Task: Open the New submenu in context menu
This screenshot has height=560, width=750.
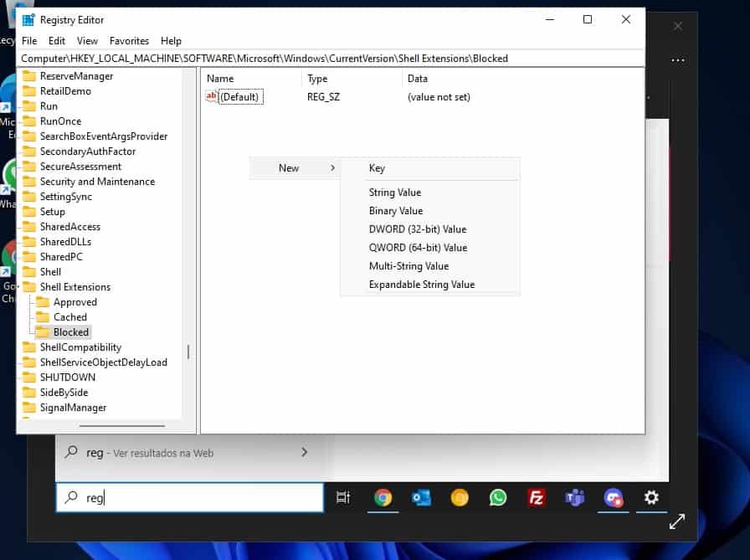Action: click(x=295, y=168)
